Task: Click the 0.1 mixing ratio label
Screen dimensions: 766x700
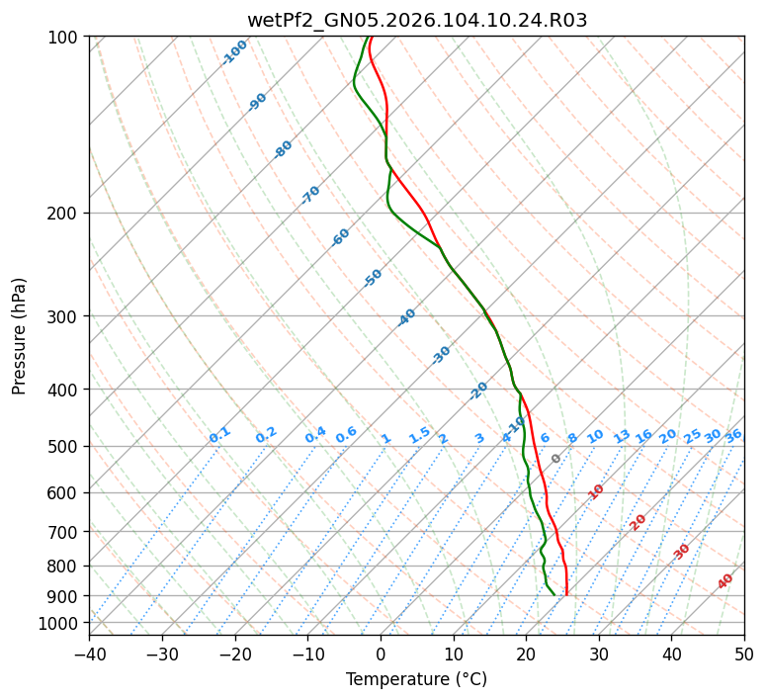Action: [x=219, y=435]
